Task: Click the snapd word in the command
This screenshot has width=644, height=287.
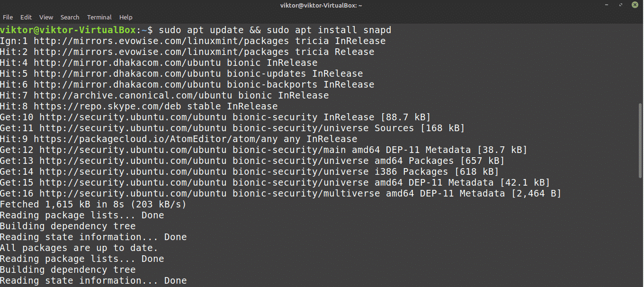Action: pyautogui.click(x=377, y=30)
